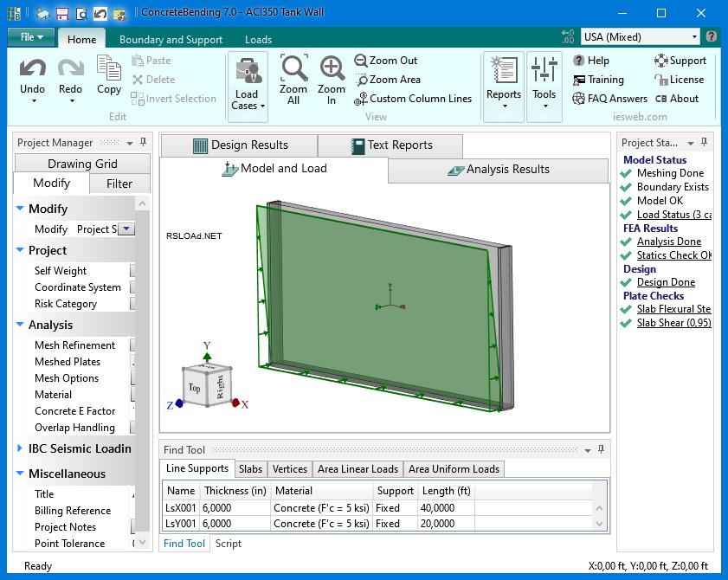Click the Analysis Done link

[x=668, y=242]
